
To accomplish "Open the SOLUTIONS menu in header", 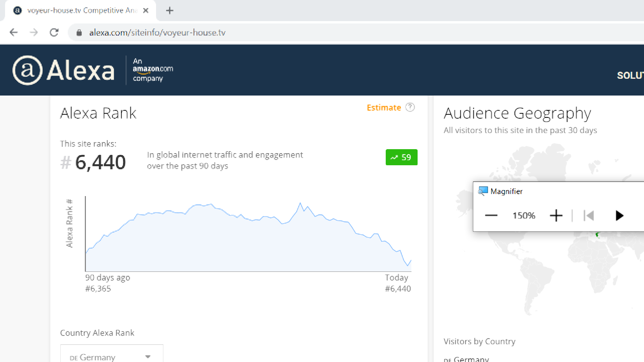I will coord(630,75).
